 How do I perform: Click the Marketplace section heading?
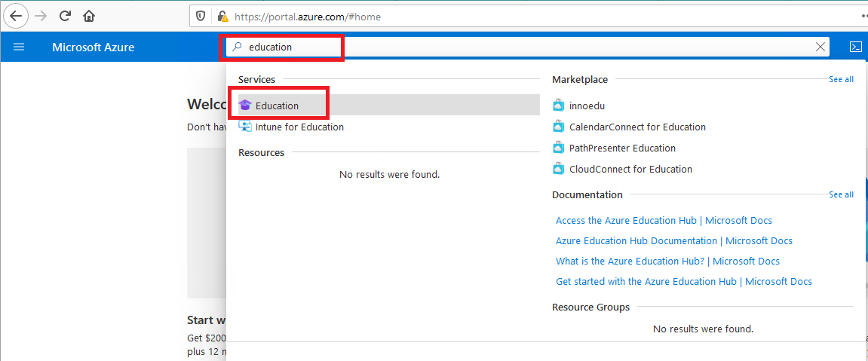pyautogui.click(x=580, y=80)
